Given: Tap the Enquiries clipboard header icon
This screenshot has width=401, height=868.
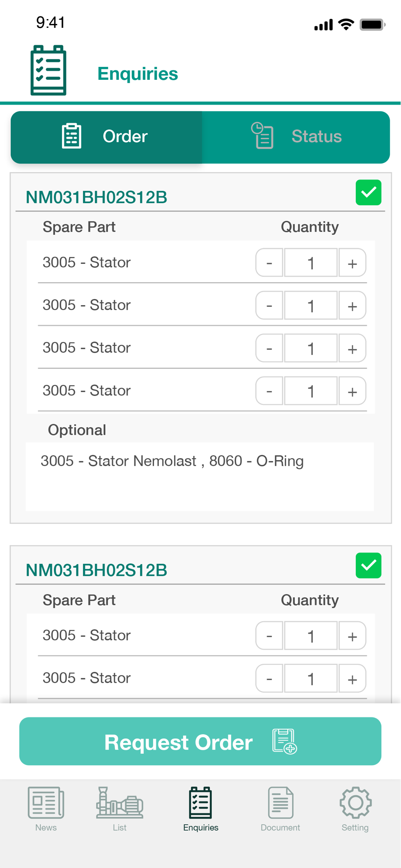Looking at the screenshot, I should click(49, 70).
